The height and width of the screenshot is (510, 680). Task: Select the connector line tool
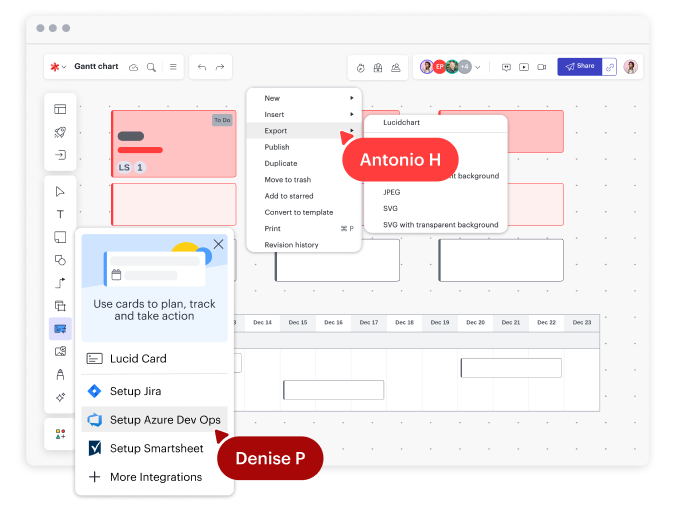click(x=60, y=283)
